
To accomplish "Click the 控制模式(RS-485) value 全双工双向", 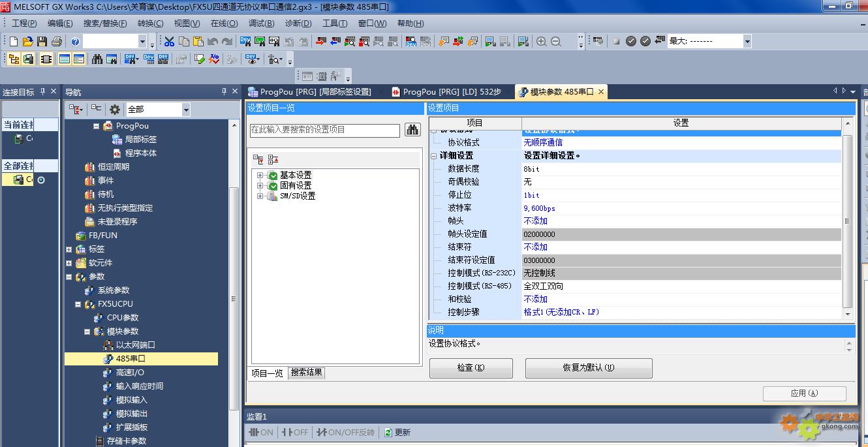I will 681,286.
